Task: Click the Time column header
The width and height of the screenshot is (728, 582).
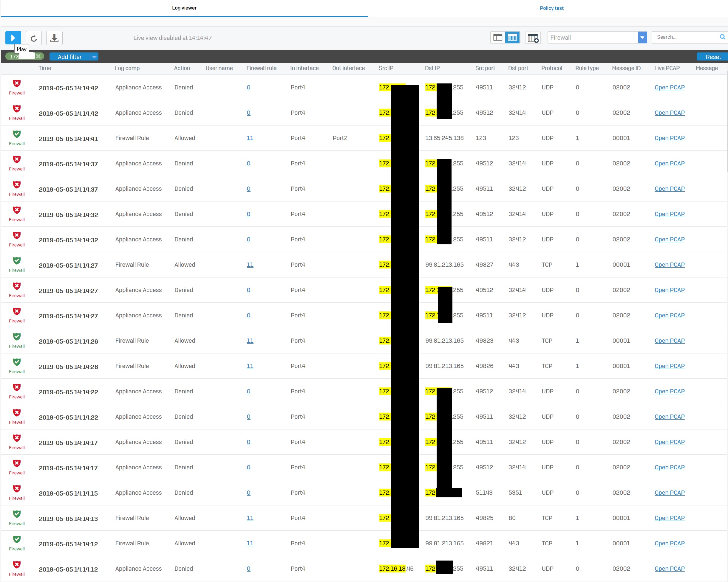Action: (x=44, y=68)
